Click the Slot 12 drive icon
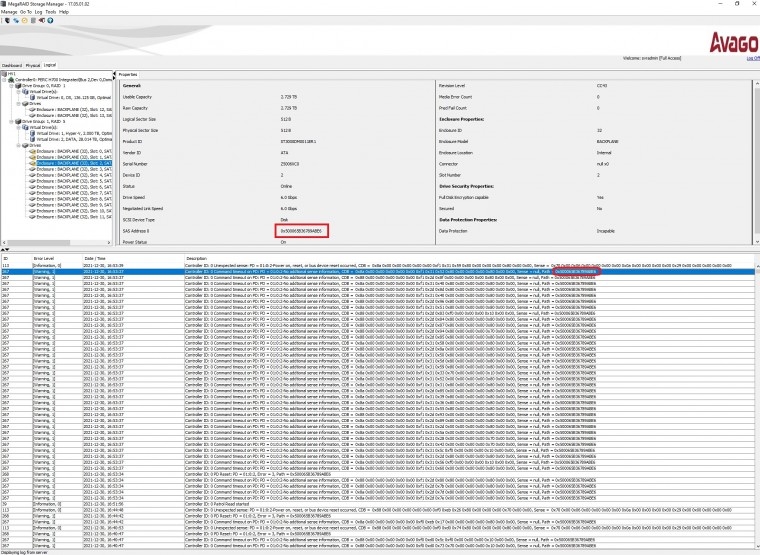Viewport: 760px width, 555px height. click(x=32, y=110)
